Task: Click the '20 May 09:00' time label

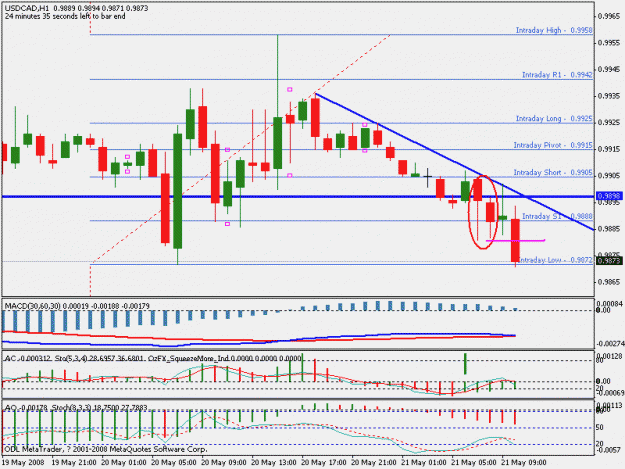Action: 223,463
